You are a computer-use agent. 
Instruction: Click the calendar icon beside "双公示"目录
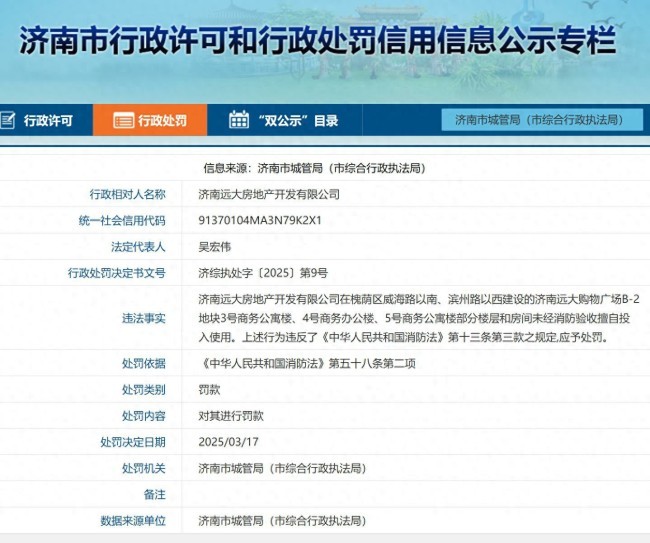pyautogui.click(x=238, y=121)
